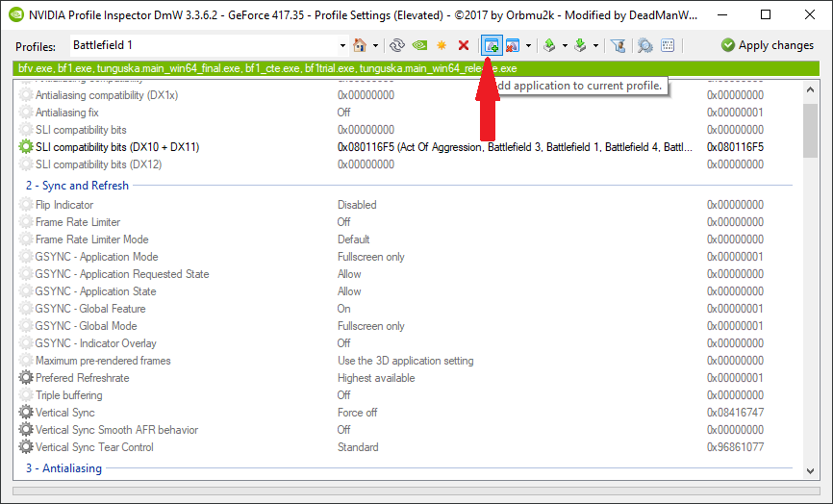Click the 0x080116F5 (Act Of Aggression...) value
Viewport: 833px width, 504px height.
[x=515, y=147]
